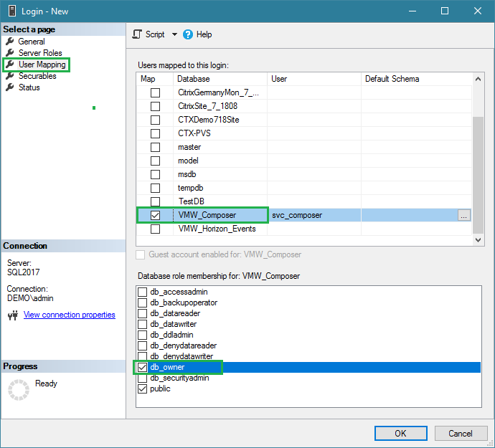The image size is (495, 448).
Task: Check the map box for CTXDemo718Site
Action: [x=155, y=120]
